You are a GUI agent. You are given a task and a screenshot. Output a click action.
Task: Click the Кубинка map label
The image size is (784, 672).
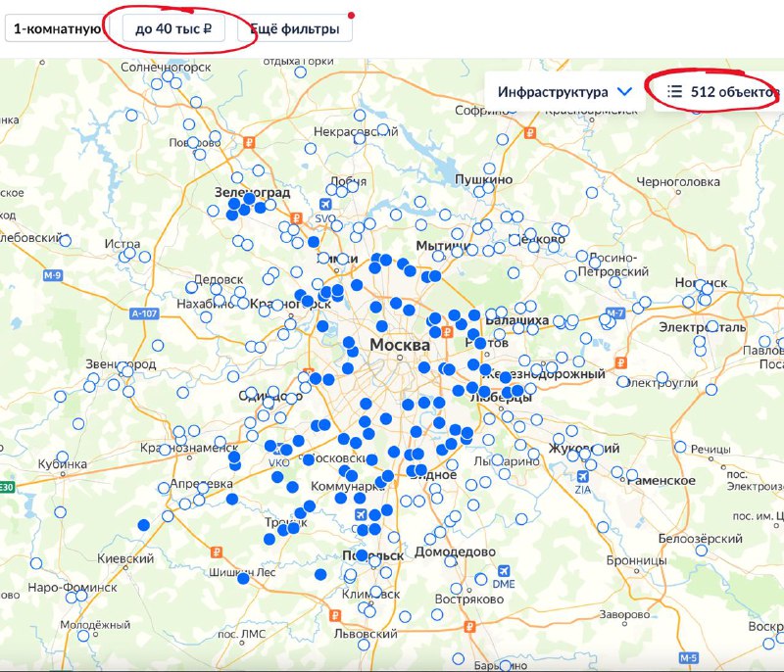click(63, 464)
